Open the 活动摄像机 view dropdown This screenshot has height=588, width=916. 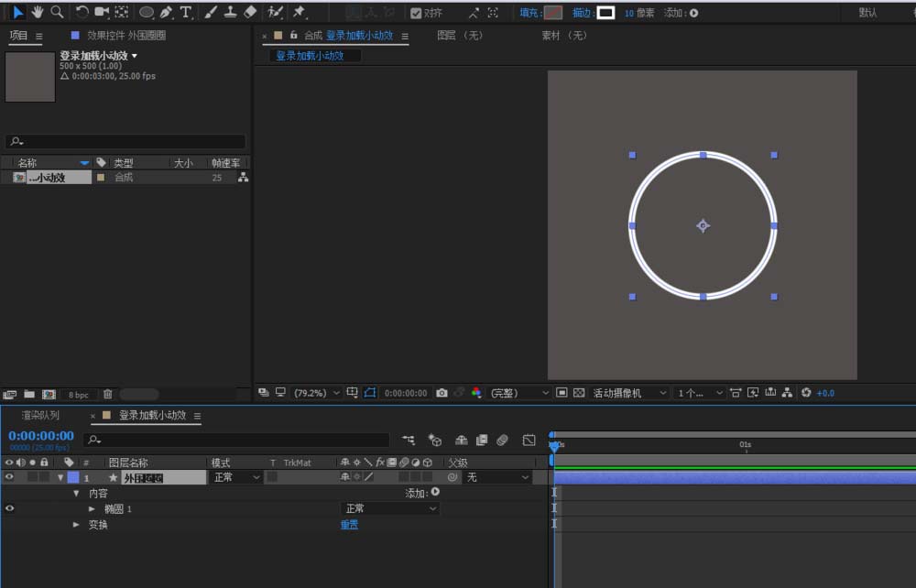629,393
